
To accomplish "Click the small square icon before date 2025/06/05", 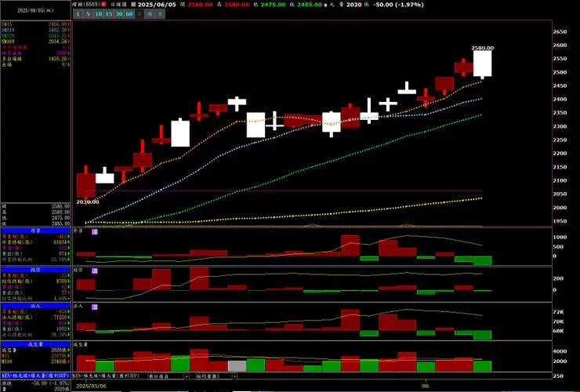I will [x=133, y=5].
